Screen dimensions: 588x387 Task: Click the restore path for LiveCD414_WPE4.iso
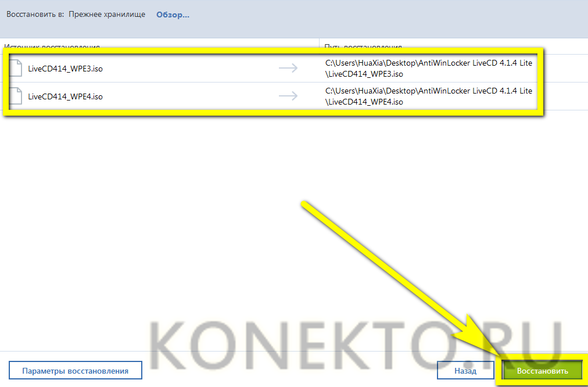428,96
